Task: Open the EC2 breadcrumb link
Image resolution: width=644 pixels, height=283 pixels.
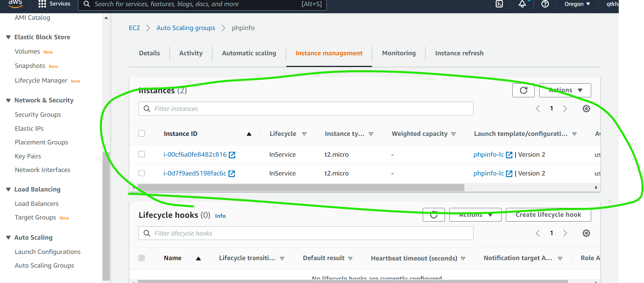Action: [134, 28]
